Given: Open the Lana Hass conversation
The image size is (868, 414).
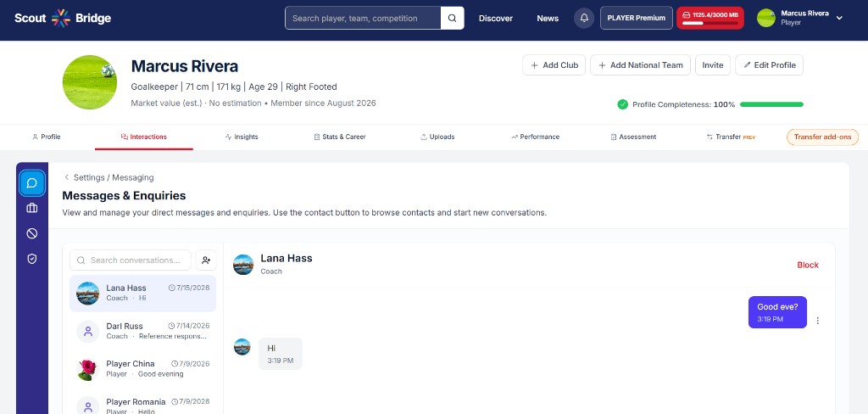Looking at the screenshot, I should (x=142, y=293).
